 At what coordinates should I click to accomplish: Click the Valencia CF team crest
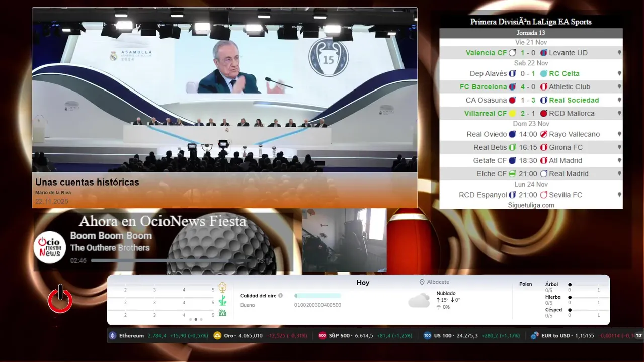click(x=512, y=53)
